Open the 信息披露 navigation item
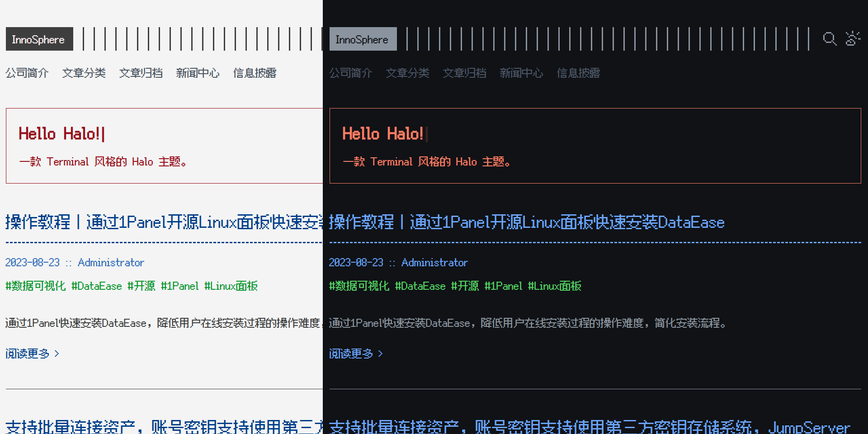Screen dimensions: 868x434 pyautogui.click(x=255, y=73)
